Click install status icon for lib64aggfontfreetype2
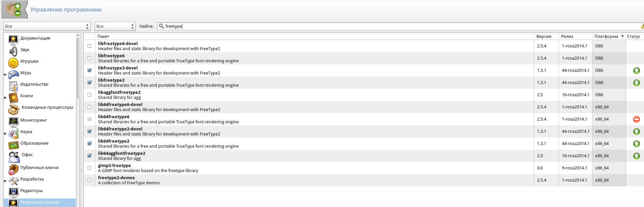Viewport: 644px width, 207px height. pyautogui.click(x=636, y=156)
